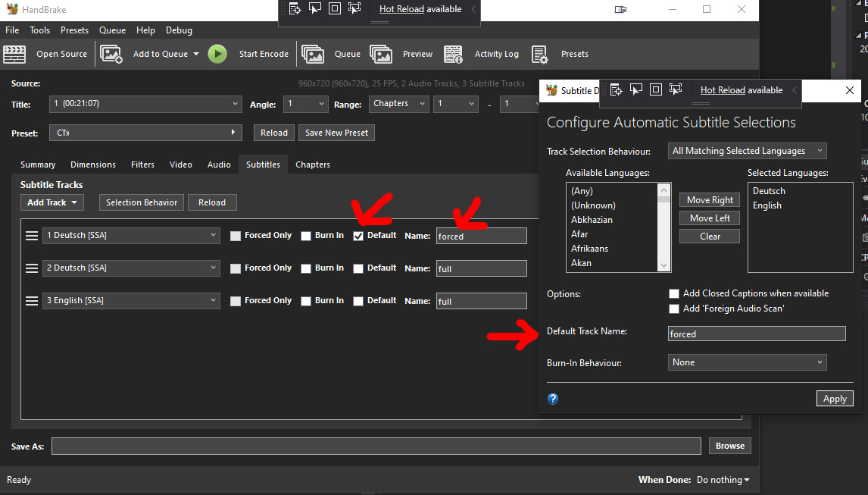Viewport: 868px width, 495px height.
Task: Open the Tools menu
Action: coord(40,30)
